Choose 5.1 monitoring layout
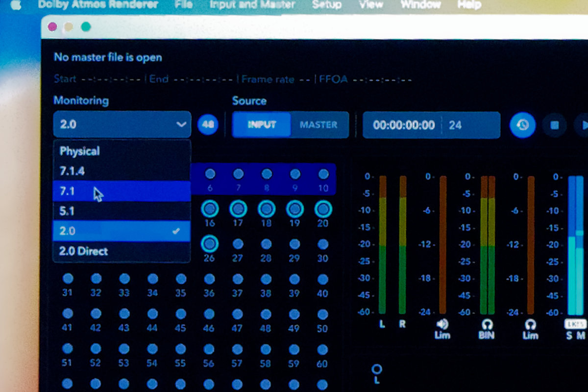Image resolution: width=588 pixels, height=392 pixels. point(122,211)
